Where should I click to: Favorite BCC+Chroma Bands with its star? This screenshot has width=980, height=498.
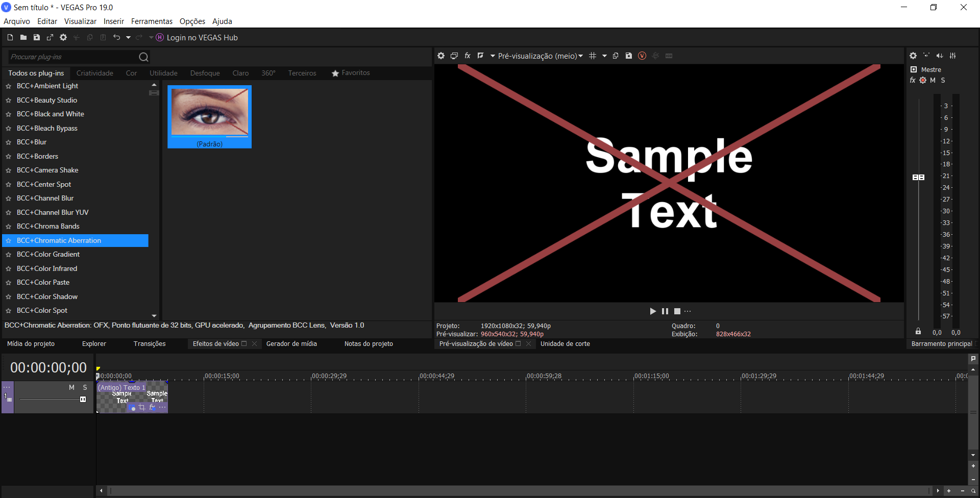pos(8,227)
